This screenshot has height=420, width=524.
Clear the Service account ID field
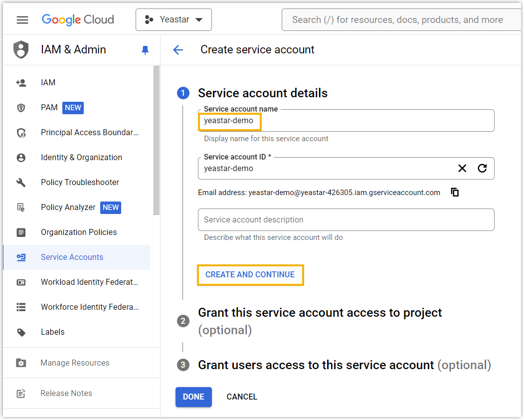pyautogui.click(x=462, y=168)
